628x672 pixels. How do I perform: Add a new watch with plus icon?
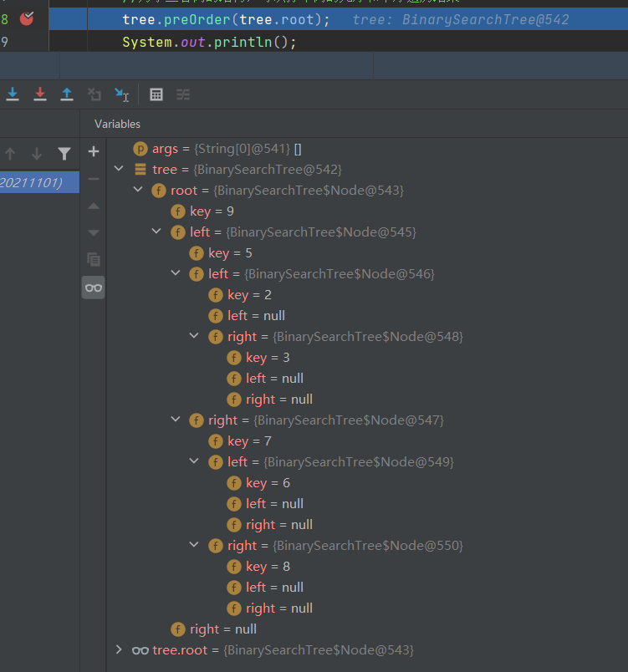(x=94, y=151)
